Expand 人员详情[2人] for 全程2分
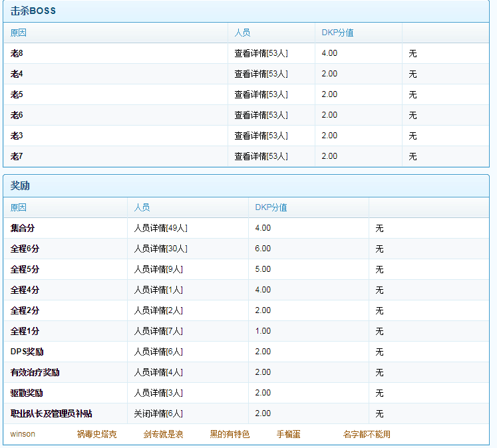497x448 pixels. tap(158, 310)
